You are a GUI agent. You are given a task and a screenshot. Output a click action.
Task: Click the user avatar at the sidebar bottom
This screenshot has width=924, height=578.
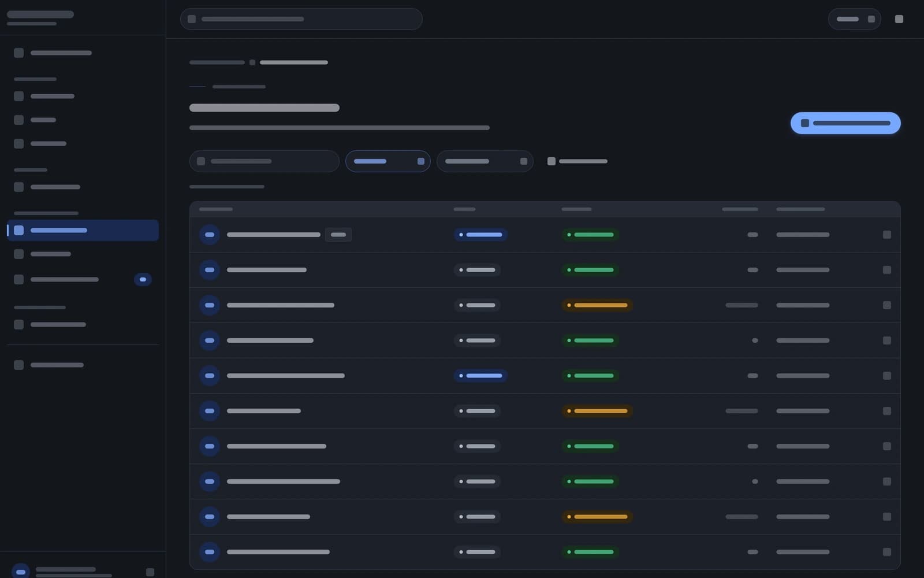[21, 572]
